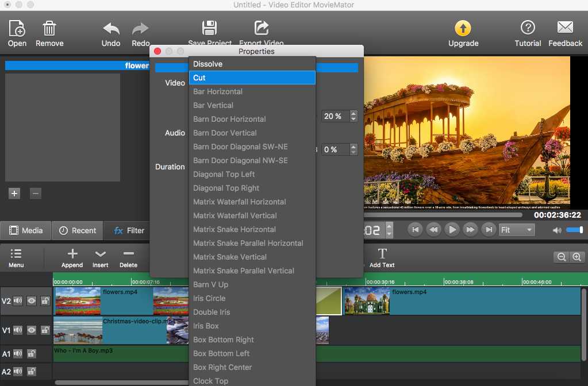Viewport: 588px width, 386px height.
Task: Select second flowers.mp4 clip on V2
Action: (x=462, y=301)
